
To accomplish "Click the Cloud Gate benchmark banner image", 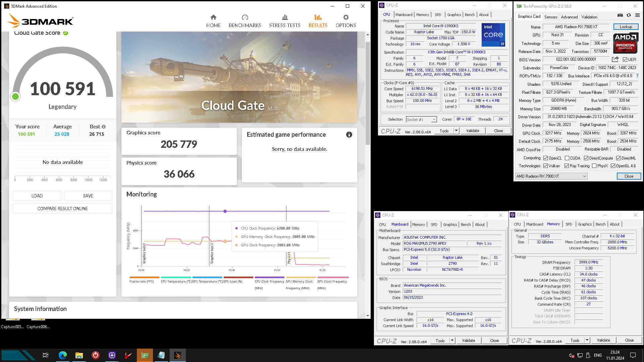I will point(239,77).
